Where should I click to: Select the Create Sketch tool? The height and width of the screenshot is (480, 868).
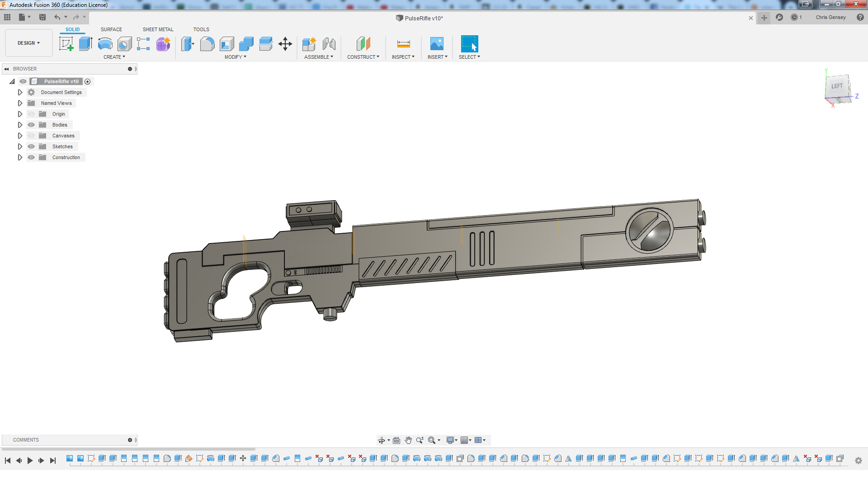point(66,44)
